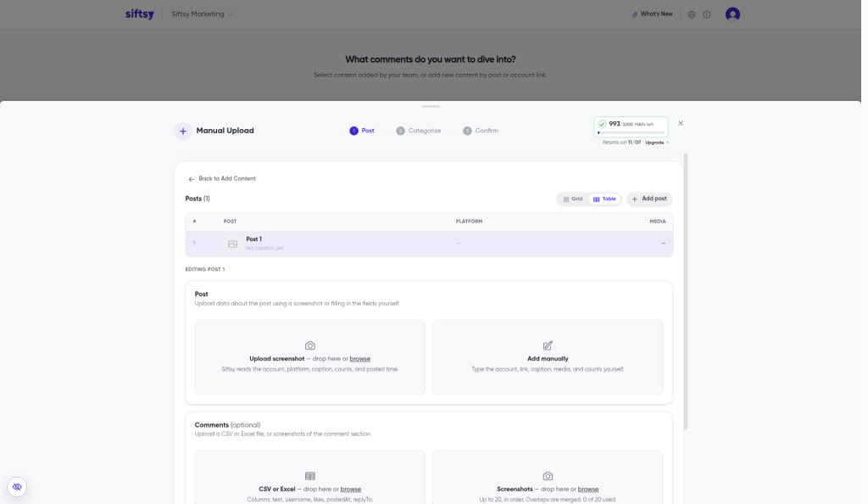
Task: Click the green check icon by 993
Action: point(602,124)
